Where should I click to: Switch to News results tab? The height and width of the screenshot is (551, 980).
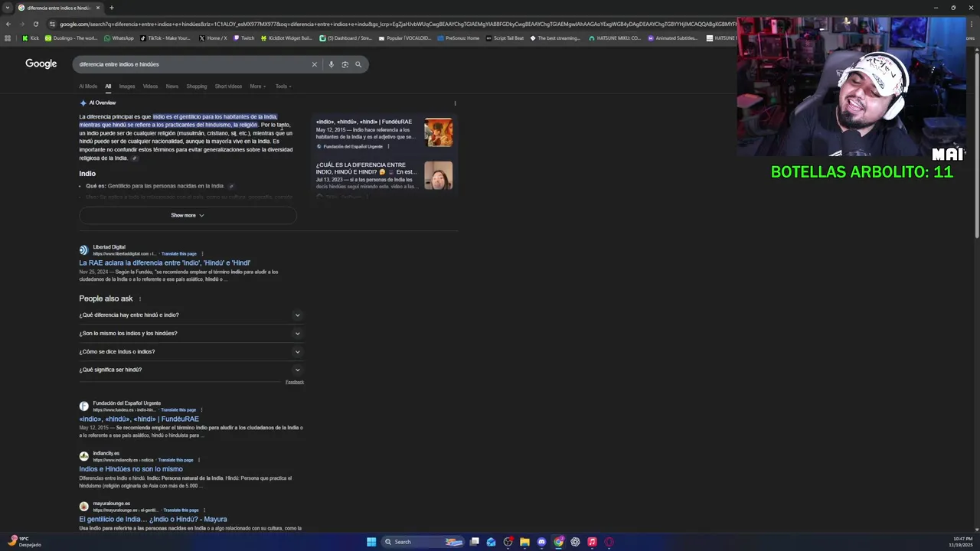click(x=172, y=86)
